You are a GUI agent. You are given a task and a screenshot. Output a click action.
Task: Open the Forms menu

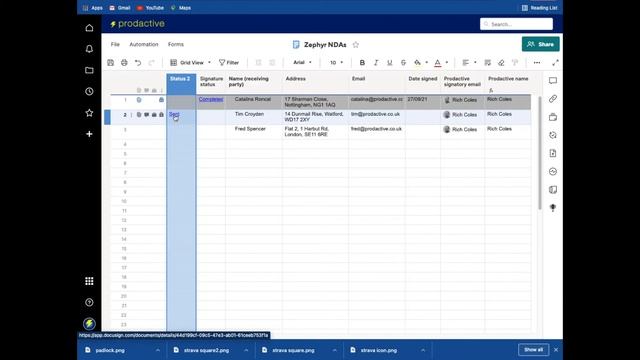(176, 44)
